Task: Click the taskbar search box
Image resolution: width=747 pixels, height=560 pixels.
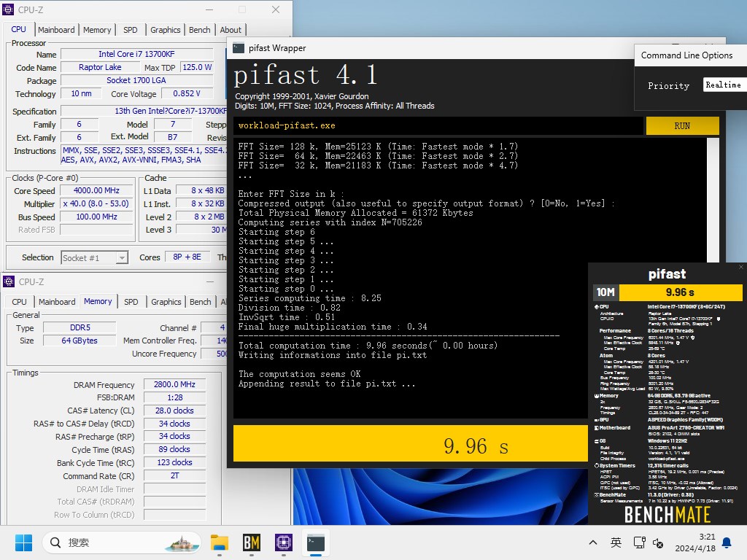Action: point(122,542)
